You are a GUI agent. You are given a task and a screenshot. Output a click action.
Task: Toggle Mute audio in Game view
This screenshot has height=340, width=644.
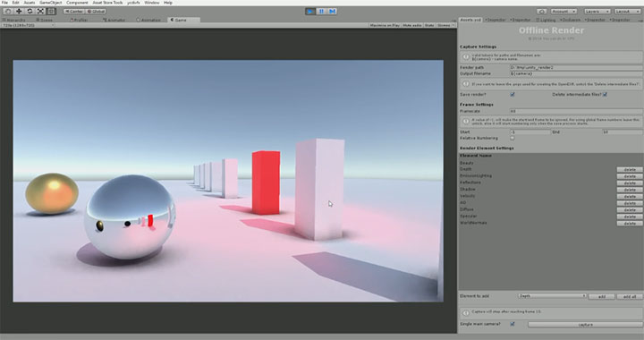[412, 25]
